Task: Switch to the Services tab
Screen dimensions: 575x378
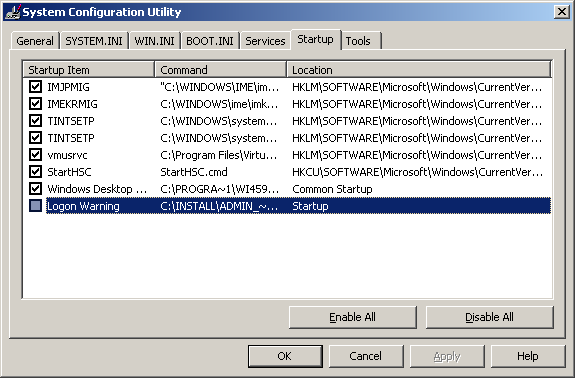Action: pyautogui.click(x=265, y=41)
